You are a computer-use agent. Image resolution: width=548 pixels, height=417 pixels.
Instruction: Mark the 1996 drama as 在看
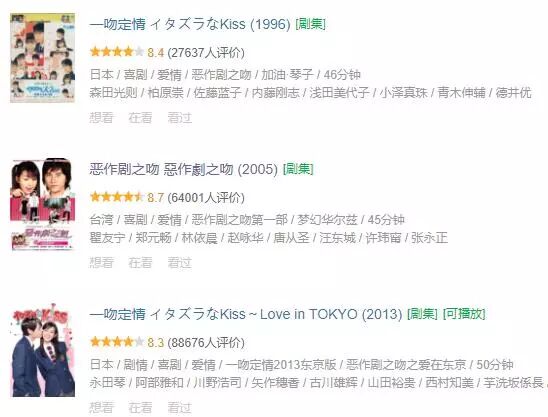click(x=140, y=117)
